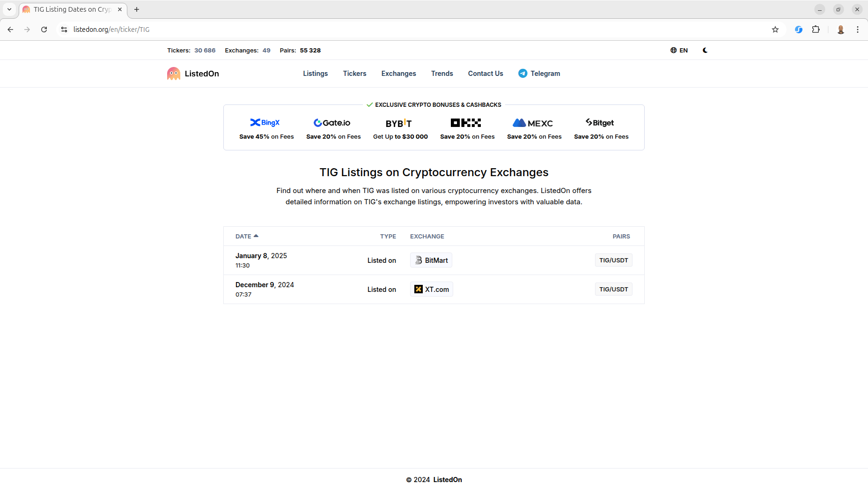View site information icon in address bar
Viewport: 868px width, 491px height.
tap(64, 30)
